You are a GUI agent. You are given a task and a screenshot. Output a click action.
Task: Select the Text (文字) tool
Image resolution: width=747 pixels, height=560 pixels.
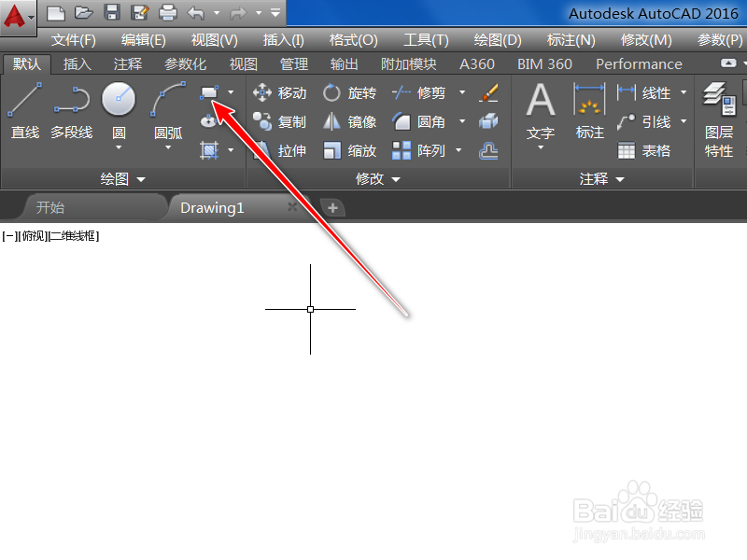point(541,112)
